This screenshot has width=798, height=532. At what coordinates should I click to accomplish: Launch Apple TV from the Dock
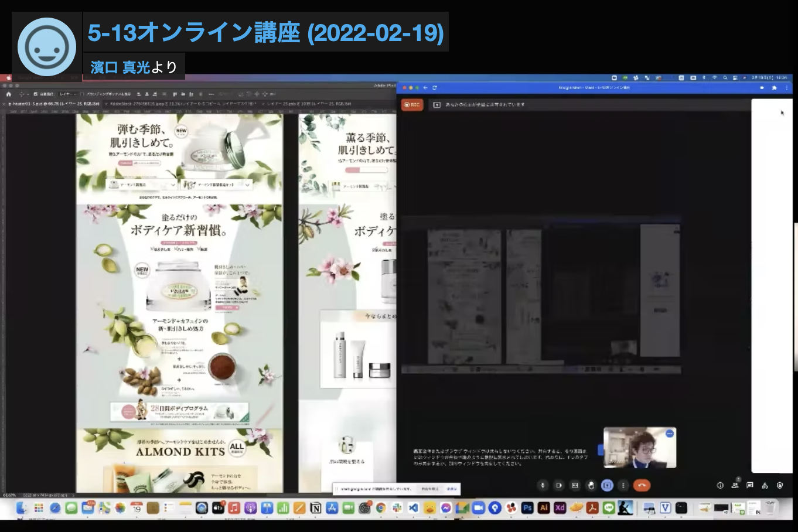tap(218, 508)
